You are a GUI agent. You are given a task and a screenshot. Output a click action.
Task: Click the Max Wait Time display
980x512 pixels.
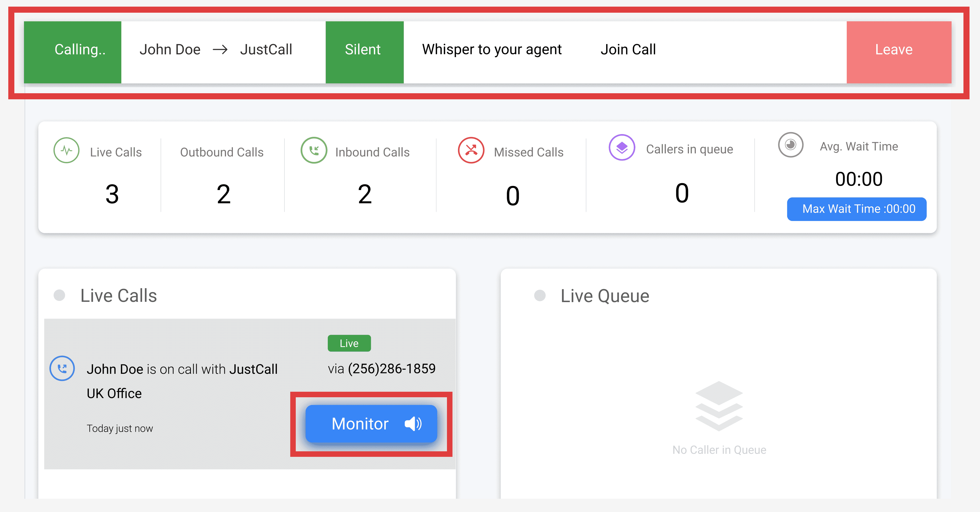click(857, 209)
